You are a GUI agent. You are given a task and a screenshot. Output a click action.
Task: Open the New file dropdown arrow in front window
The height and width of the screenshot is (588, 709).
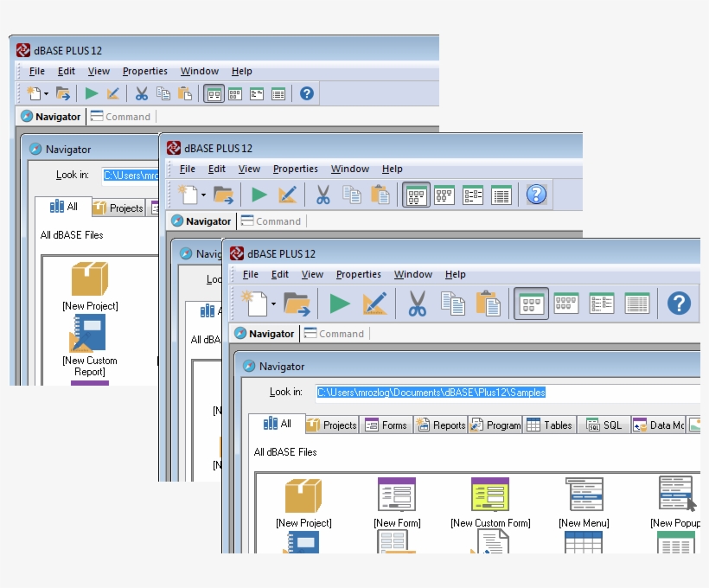point(273,304)
